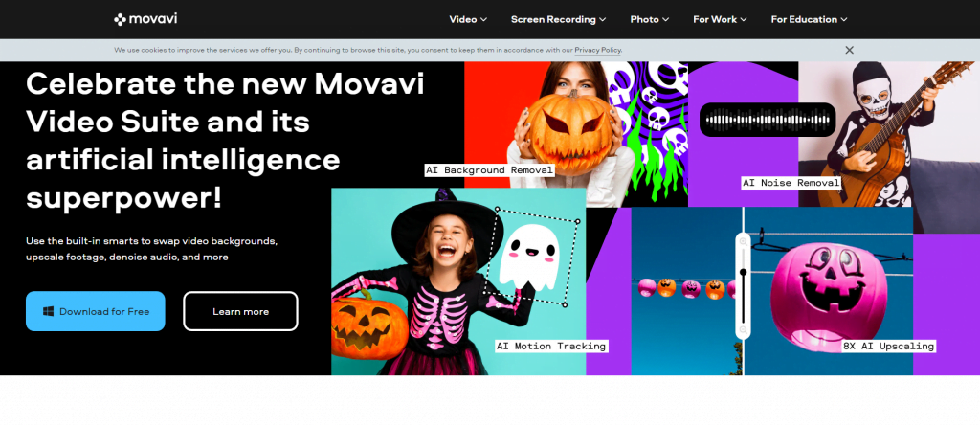Expand the chevron next to Video
980x426 pixels.
(483, 20)
